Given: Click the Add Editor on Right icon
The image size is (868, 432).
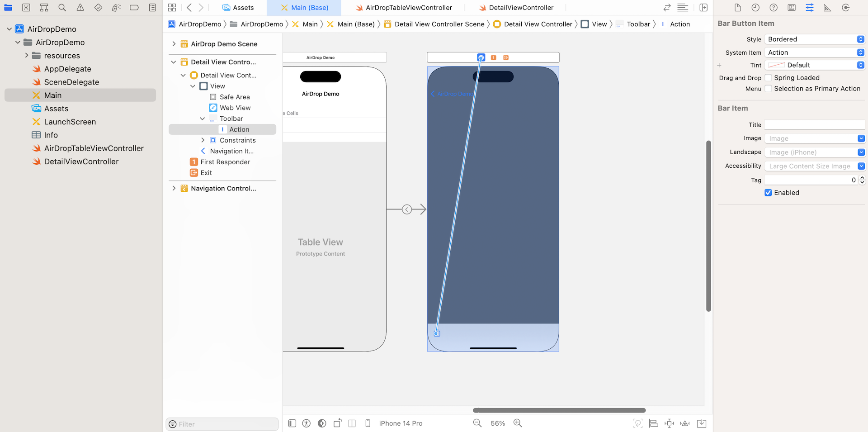Looking at the screenshot, I should 703,8.
